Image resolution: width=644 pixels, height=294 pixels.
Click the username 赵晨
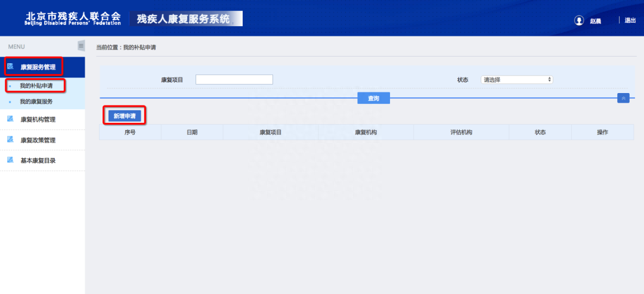596,21
